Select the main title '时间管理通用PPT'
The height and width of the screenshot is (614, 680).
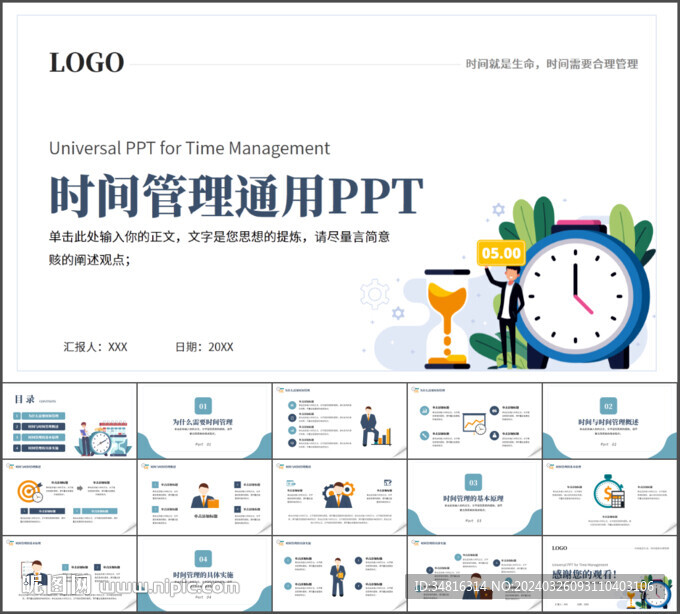[237, 196]
